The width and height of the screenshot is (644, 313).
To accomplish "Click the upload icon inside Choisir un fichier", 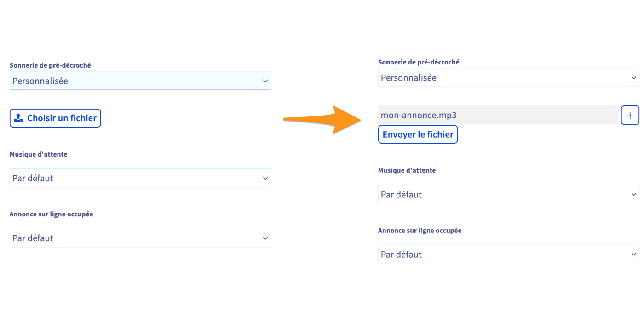I will point(18,118).
